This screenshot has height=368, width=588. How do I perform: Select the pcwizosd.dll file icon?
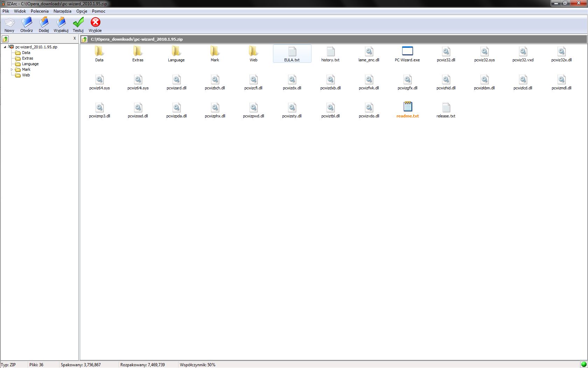(x=138, y=107)
